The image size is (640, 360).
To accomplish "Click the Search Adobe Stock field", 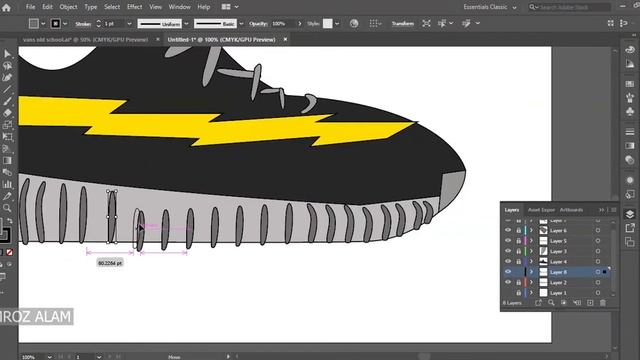I will (569, 7).
